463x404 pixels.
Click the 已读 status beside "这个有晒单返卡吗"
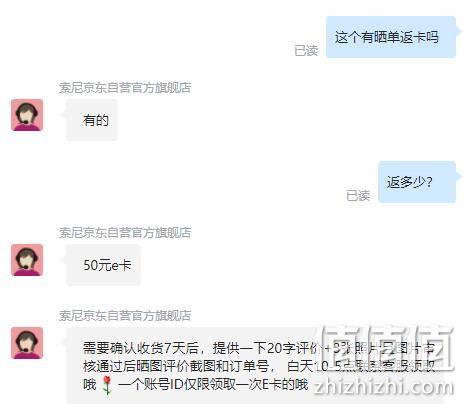306,51
